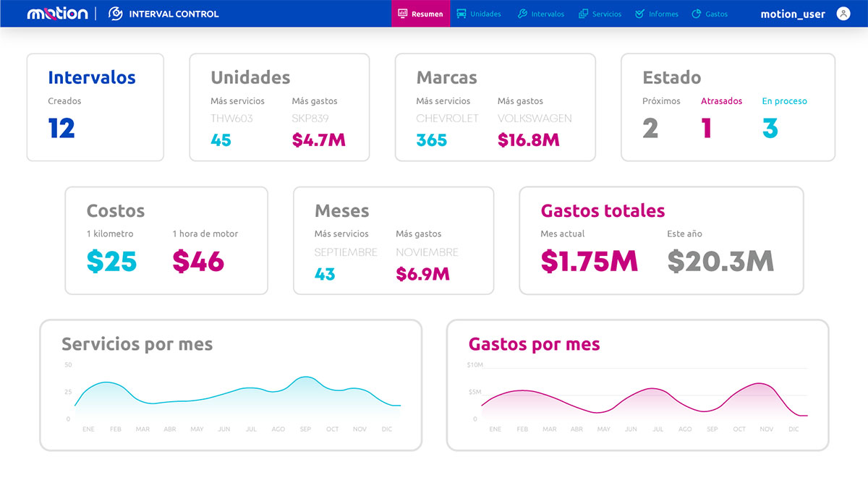Click the Servicios icon in the navbar

coord(583,14)
